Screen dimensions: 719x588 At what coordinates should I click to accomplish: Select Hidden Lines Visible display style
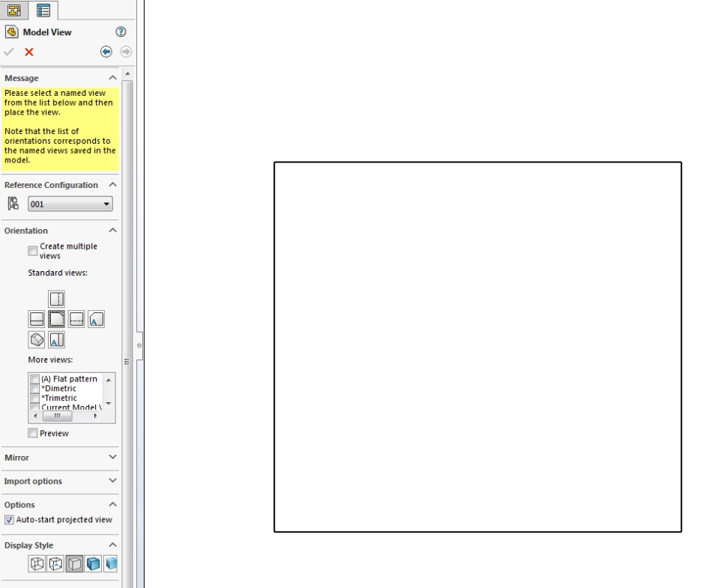(55, 564)
